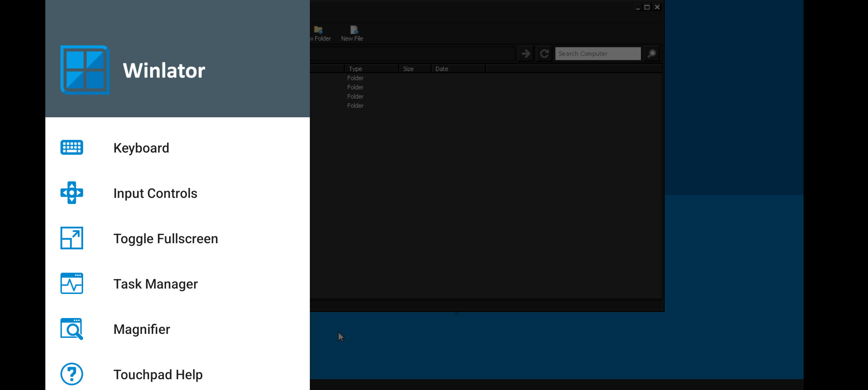Select Keyboard menu entry

[x=177, y=148]
